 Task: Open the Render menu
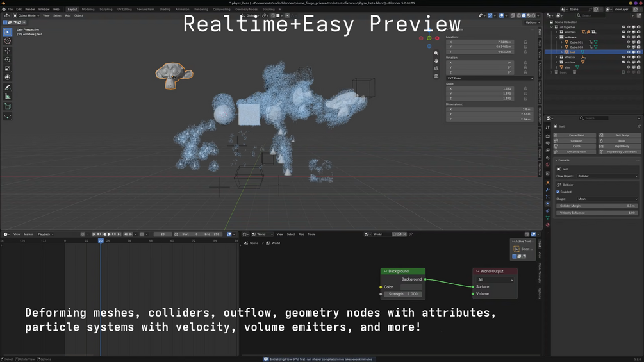[30, 9]
